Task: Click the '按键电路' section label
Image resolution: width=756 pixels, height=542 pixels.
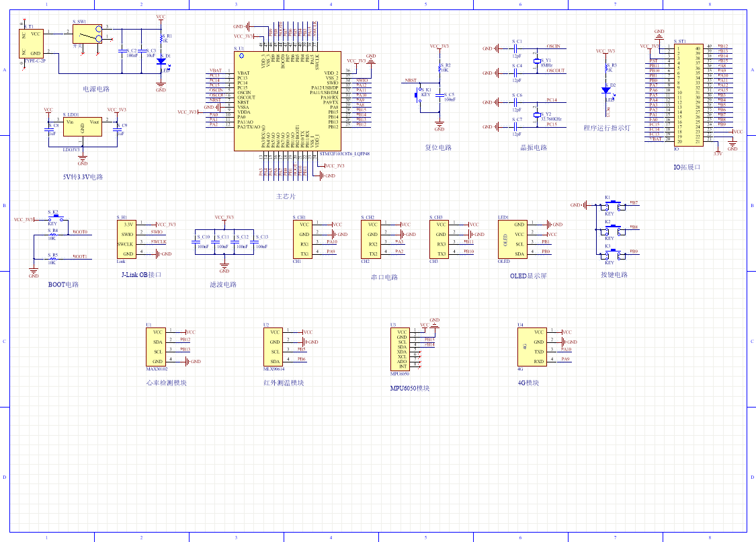Action: 614,274
